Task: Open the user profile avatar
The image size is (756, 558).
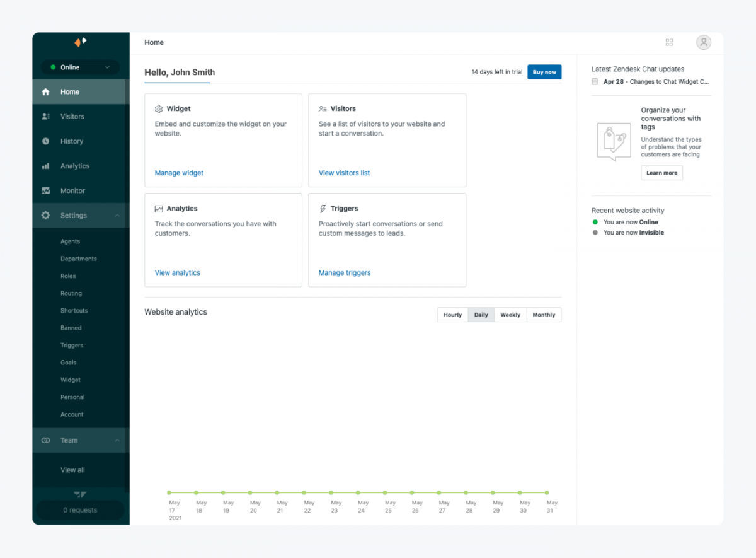Action: click(703, 42)
